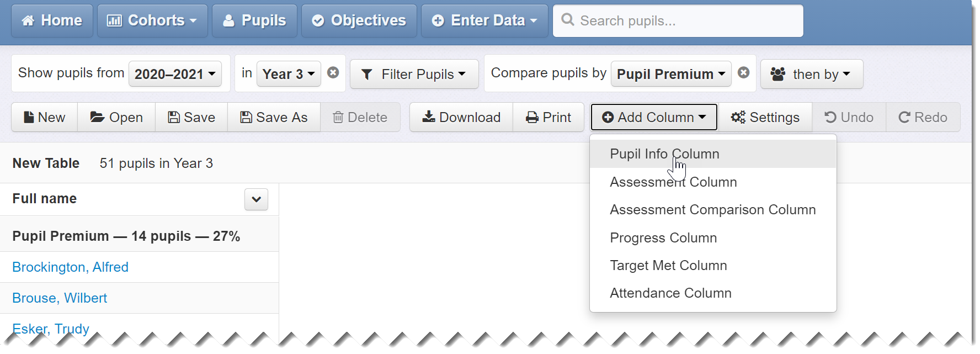Go to the Home page

(x=52, y=21)
